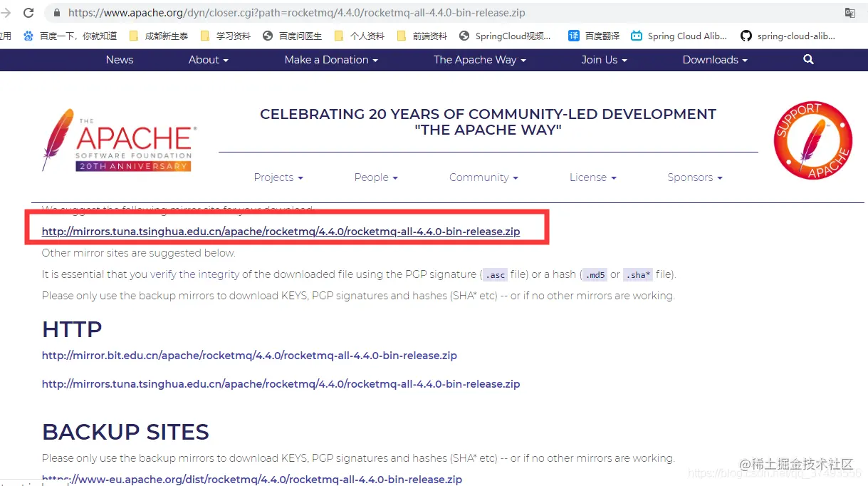Expand the Sponsors dropdown

(x=695, y=177)
